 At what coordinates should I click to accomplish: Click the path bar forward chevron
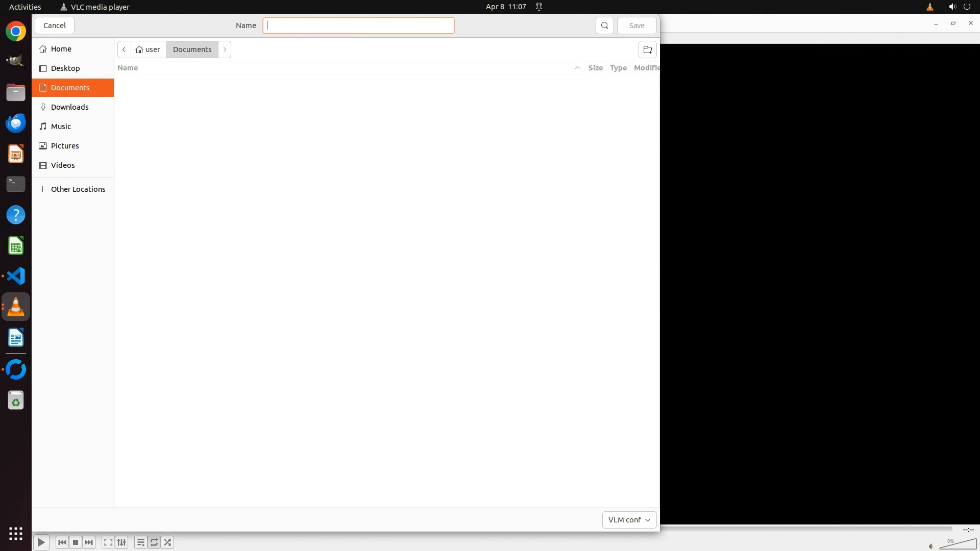coord(225,49)
